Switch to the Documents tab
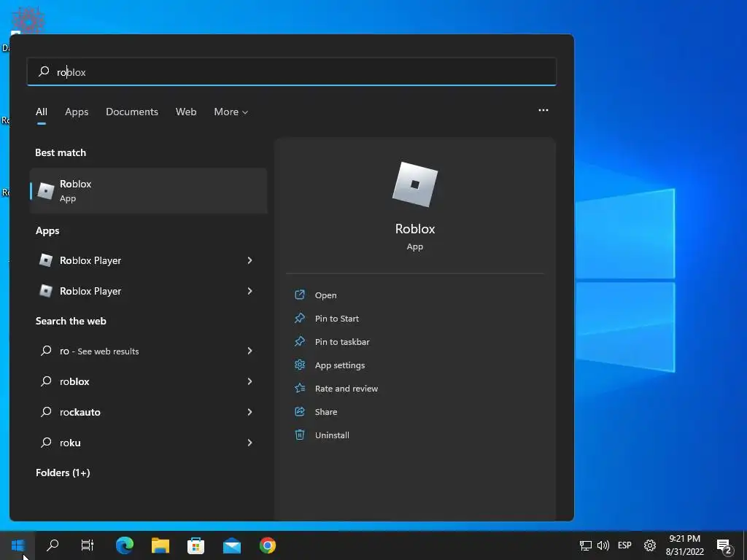 click(x=132, y=112)
